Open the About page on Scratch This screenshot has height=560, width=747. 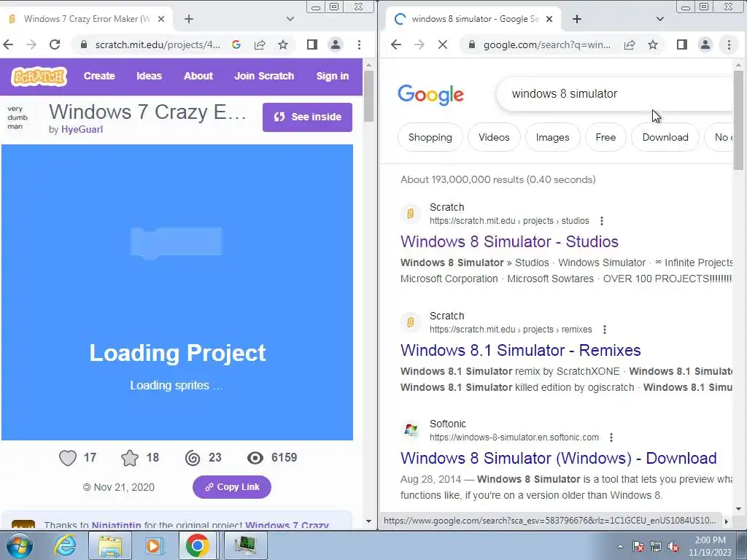(x=198, y=76)
